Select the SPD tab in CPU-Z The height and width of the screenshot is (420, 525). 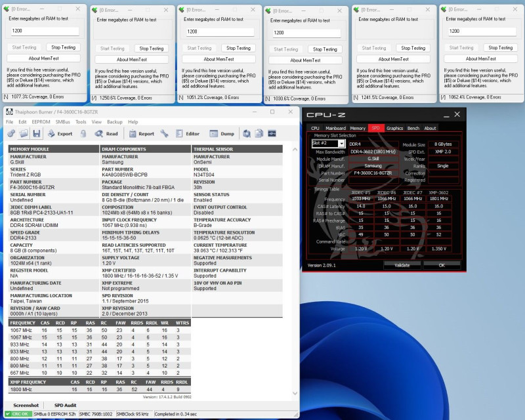[375, 128]
